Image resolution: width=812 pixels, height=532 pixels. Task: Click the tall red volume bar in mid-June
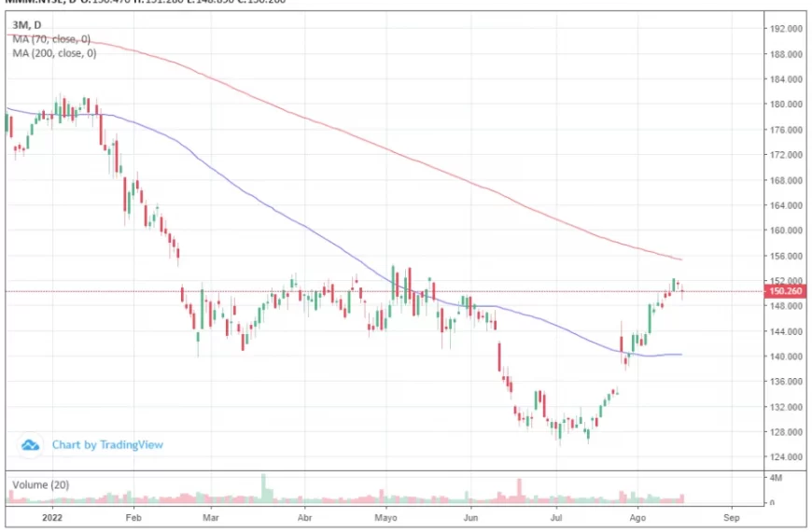click(520, 491)
